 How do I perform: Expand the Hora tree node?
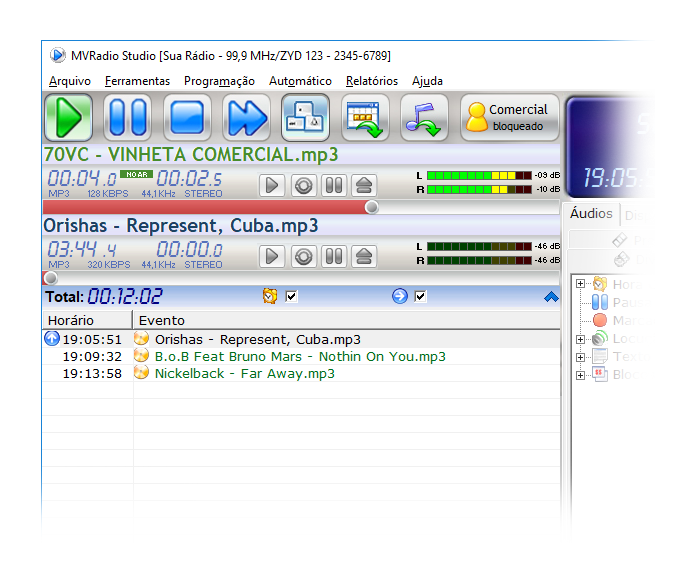pyautogui.click(x=580, y=283)
